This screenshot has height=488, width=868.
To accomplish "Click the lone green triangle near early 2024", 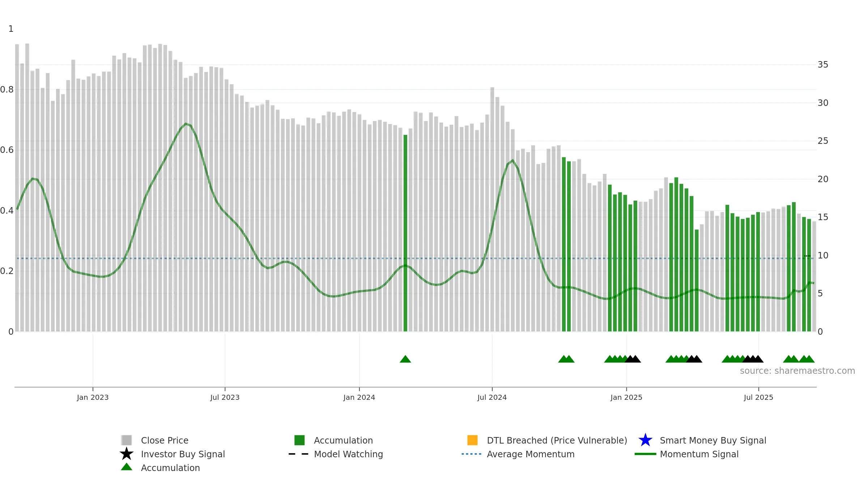I will (405, 359).
